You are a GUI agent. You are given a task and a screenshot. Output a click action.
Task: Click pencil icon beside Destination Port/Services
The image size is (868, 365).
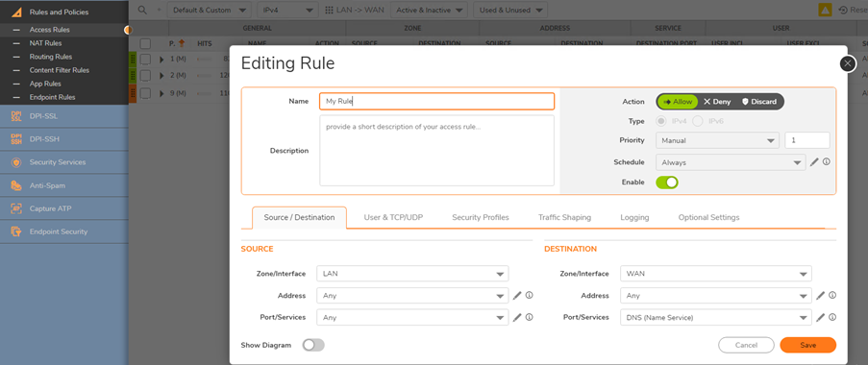(x=820, y=317)
